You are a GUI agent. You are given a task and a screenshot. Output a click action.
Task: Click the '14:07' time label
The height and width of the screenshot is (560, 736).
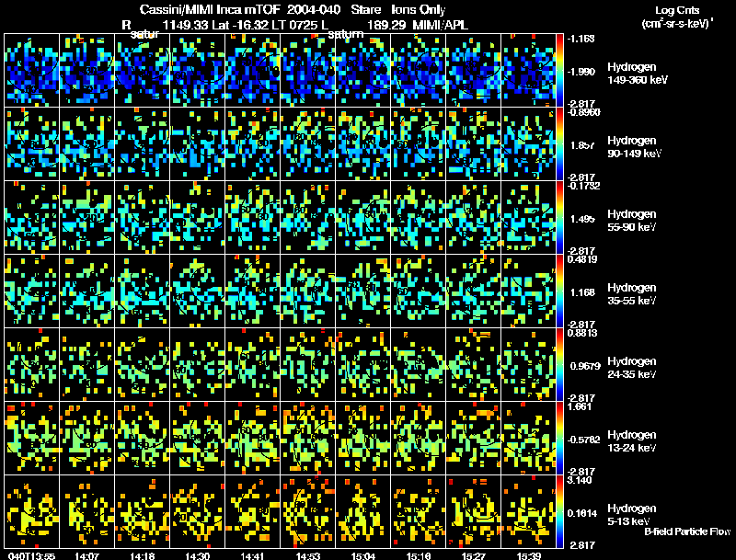(x=86, y=555)
